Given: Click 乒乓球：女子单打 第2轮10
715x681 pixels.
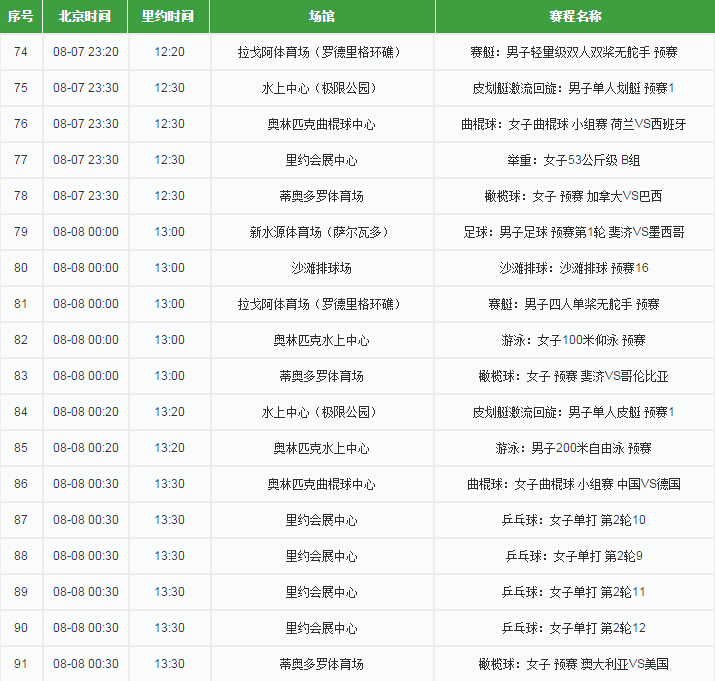Looking at the screenshot, I should point(574,521).
